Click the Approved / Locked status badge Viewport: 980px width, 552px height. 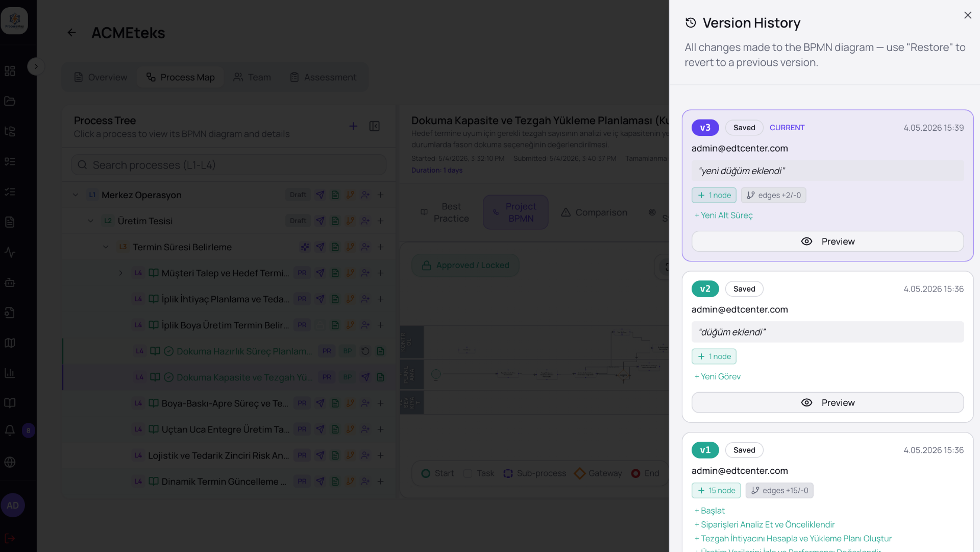click(465, 266)
